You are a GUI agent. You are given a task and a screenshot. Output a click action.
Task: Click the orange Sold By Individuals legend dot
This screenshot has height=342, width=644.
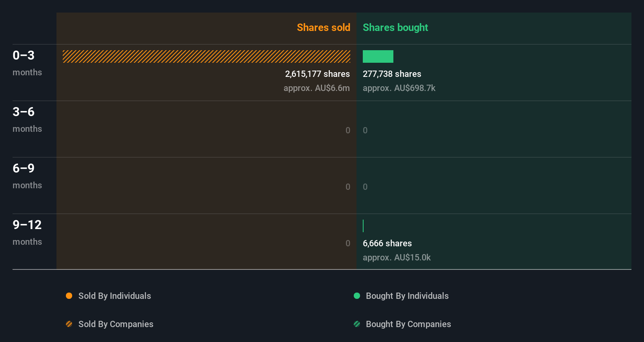coord(69,296)
